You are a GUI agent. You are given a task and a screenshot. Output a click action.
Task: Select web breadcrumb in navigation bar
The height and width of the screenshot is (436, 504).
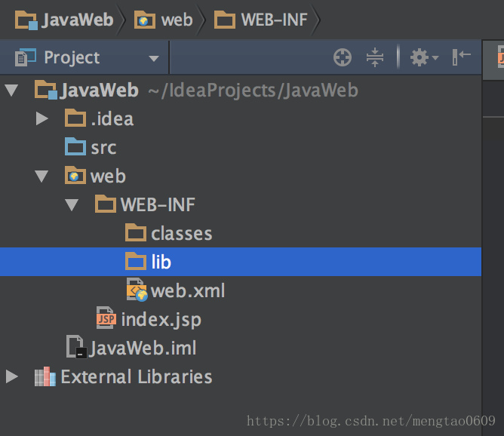163,20
